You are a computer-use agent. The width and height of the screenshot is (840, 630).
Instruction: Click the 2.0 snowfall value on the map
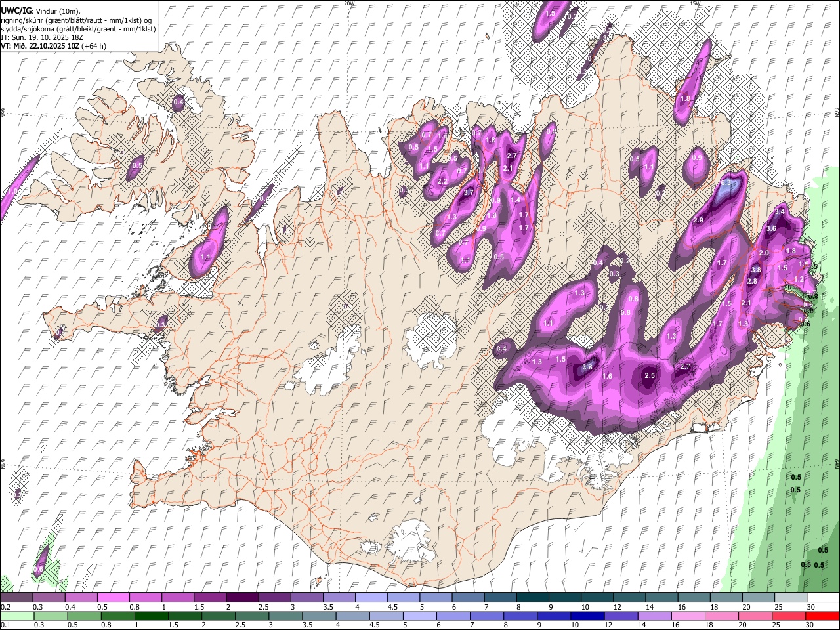(x=763, y=253)
